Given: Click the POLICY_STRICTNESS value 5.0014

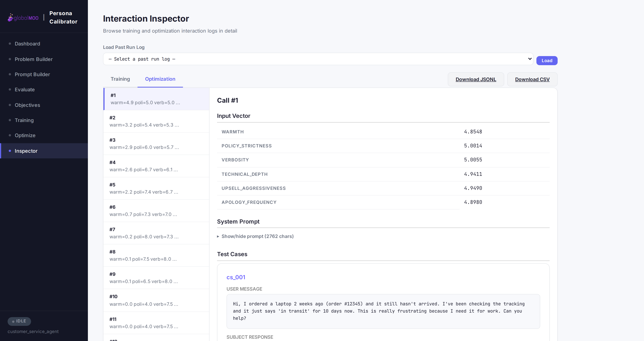Looking at the screenshot, I should click(x=473, y=146).
